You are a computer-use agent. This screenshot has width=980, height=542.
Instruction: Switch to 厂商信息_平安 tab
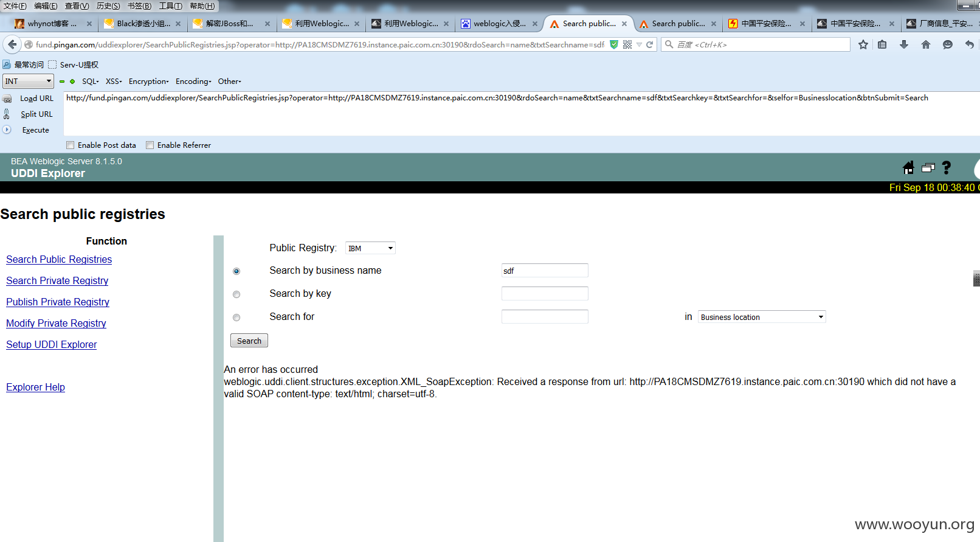(x=941, y=24)
